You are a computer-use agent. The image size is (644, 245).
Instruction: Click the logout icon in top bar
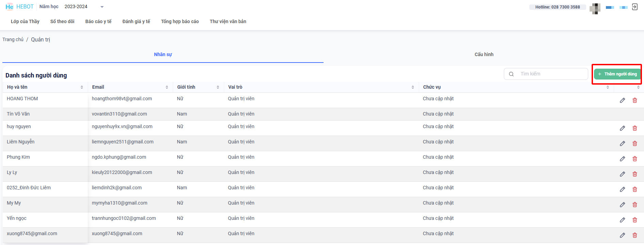[634, 7]
